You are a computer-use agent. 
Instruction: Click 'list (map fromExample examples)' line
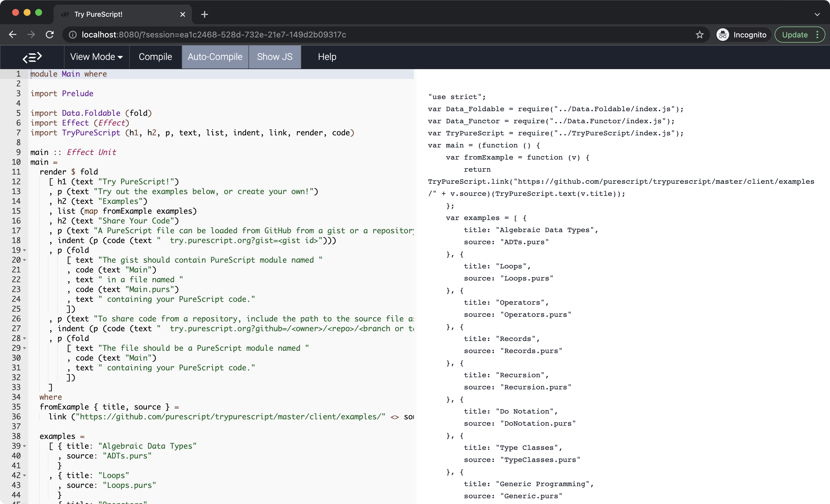(127, 211)
